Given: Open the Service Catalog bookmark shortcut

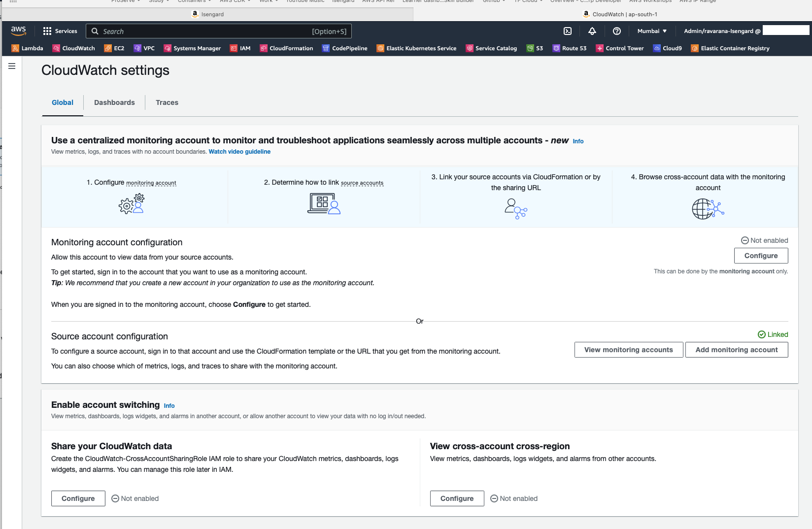Looking at the screenshot, I should coord(492,48).
